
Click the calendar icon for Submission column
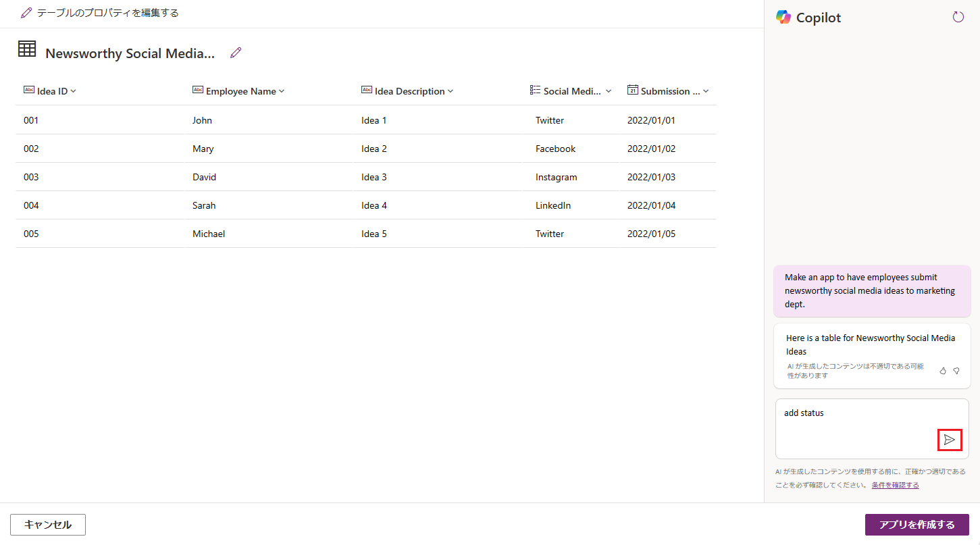tap(633, 90)
